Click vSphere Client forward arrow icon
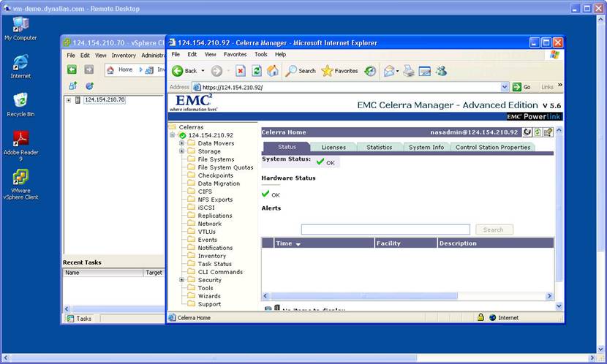 point(89,69)
